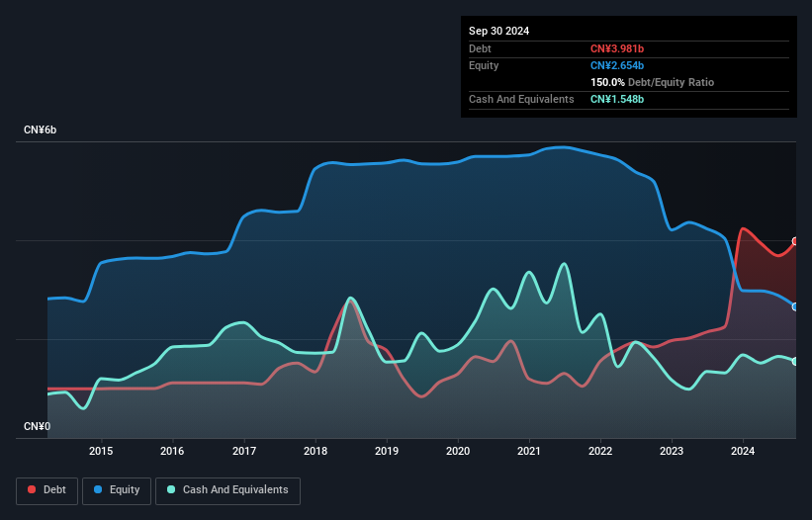Click the 2018 x-axis label
Image resolution: width=812 pixels, height=520 pixels.
pyautogui.click(x=316, y=451)
